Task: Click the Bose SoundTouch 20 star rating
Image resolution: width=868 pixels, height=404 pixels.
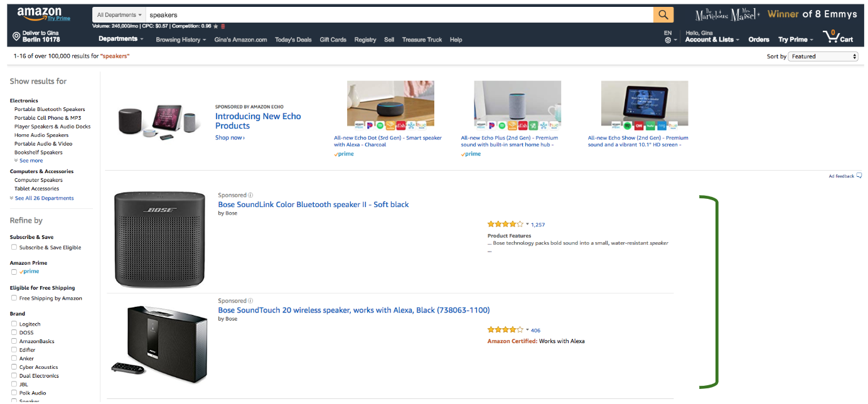Action: (505, 329)
